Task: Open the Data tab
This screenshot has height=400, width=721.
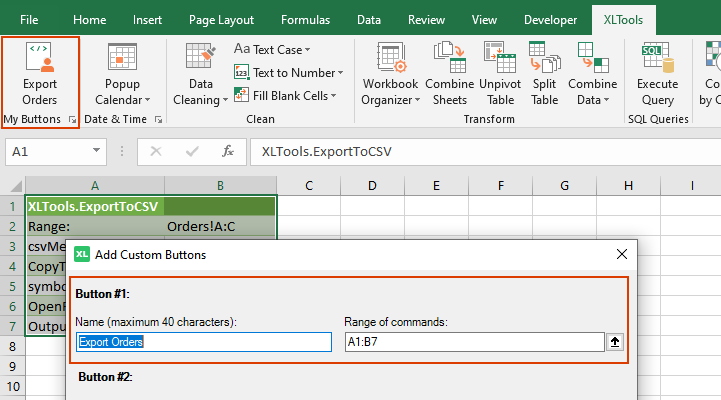Action: tap(369, 20)
